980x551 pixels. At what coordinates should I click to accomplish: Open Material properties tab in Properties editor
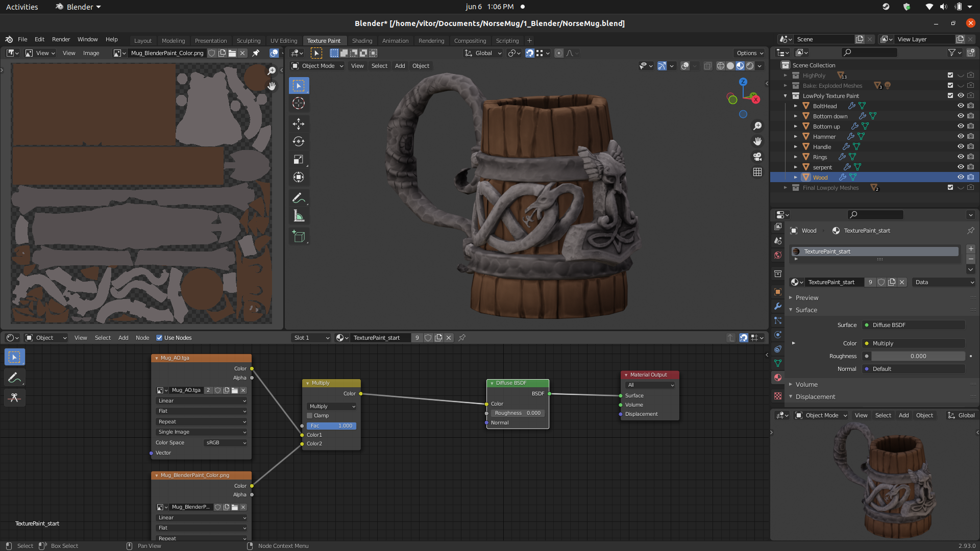778,378
